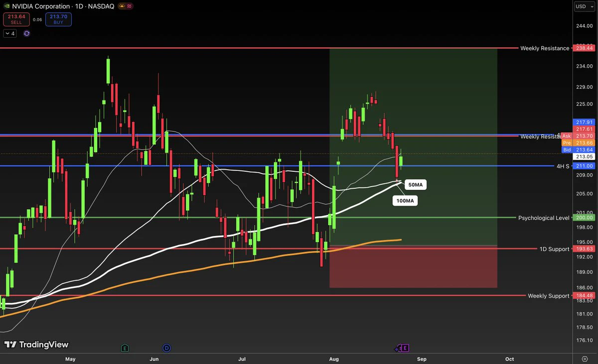This screenshot has width=598, height=364.
Task: Open the purple upcoming earnings E marker
Action: tap(406, 348)
